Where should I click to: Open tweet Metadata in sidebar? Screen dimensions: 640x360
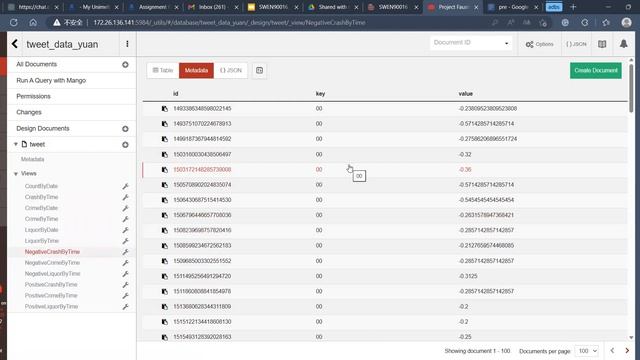[x=32, y=159]
